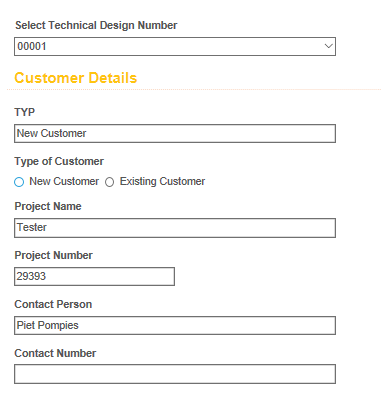Click the Project Number field showing 29393
The height and width of the screenshot is (394, 381).
pos(94,276)
